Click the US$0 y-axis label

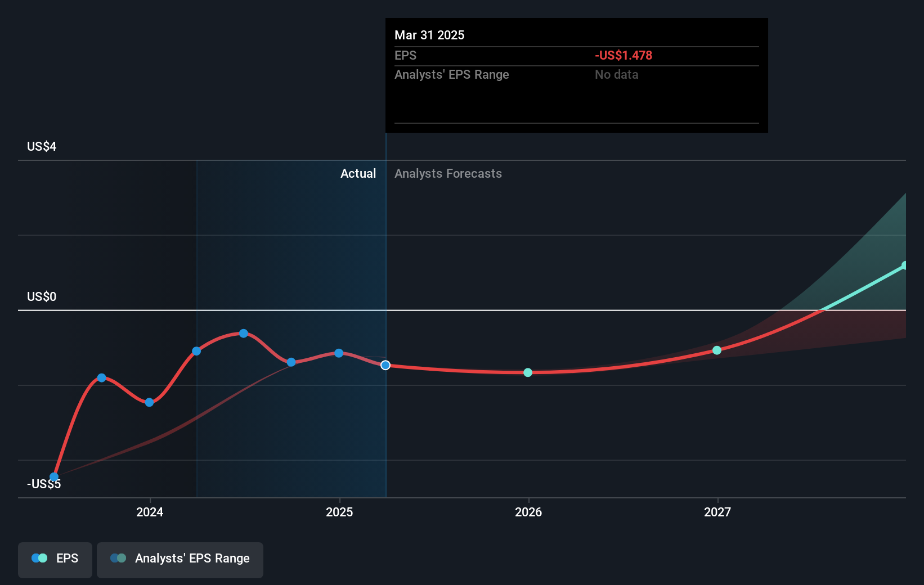[x=42, y=297]
